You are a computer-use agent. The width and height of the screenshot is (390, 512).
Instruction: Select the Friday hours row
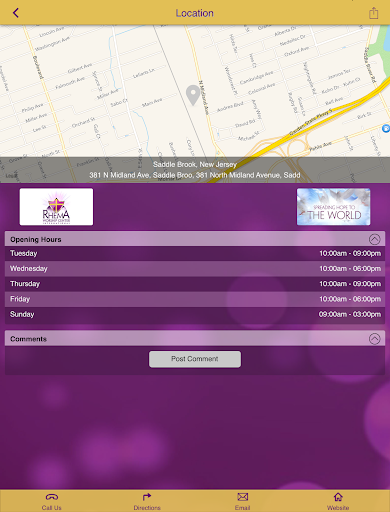(195, 299)
